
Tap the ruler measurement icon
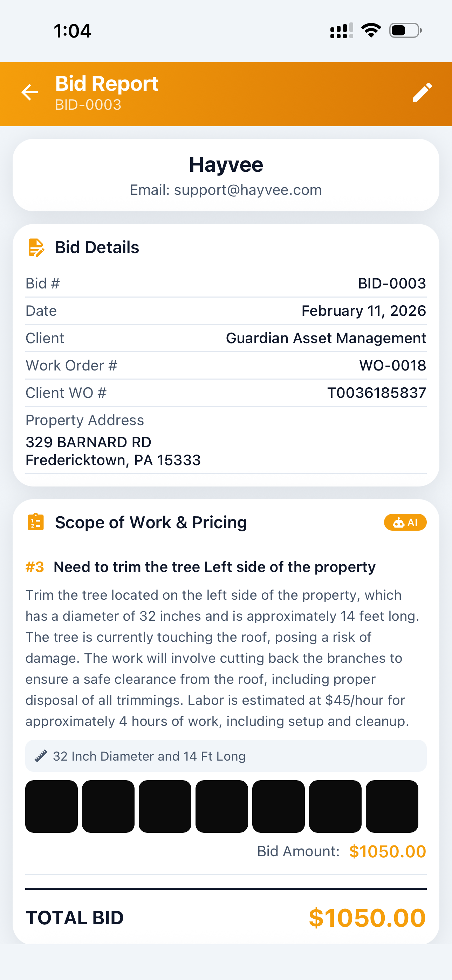tap(41, 756)
